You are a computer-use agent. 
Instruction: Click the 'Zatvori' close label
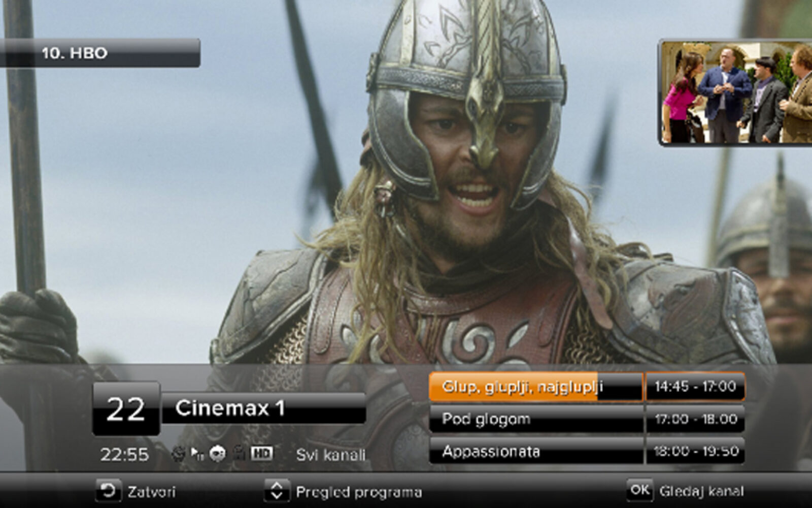(x=151, y=492)
